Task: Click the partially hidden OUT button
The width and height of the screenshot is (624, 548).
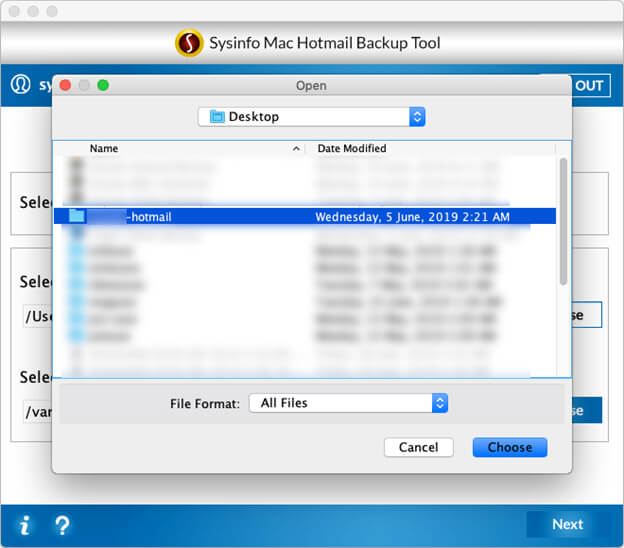Action: click(x=590, y=85)
